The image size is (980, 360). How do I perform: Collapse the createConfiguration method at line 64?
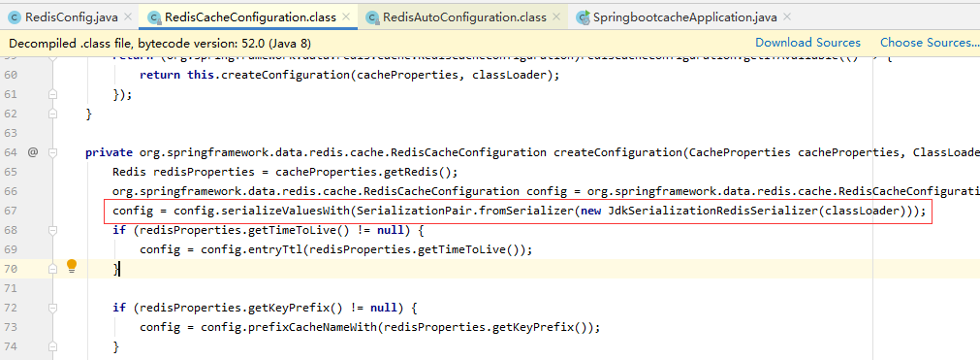52,152
